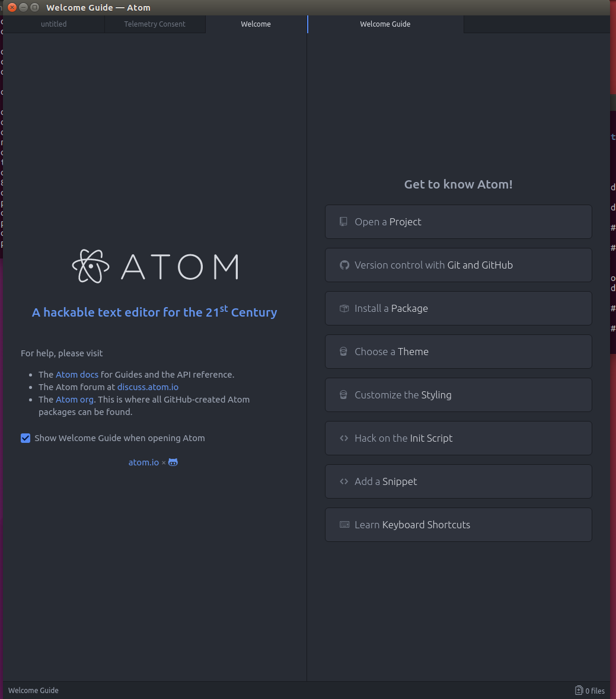Click the code brackets icon beside Hack on the Init Script
Screen dimensions: 616x699
coord(344,438)
